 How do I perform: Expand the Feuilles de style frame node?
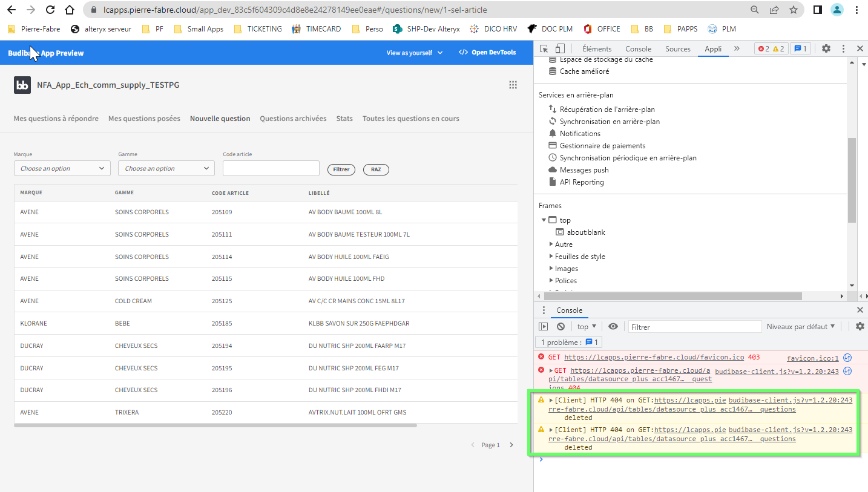551,257
